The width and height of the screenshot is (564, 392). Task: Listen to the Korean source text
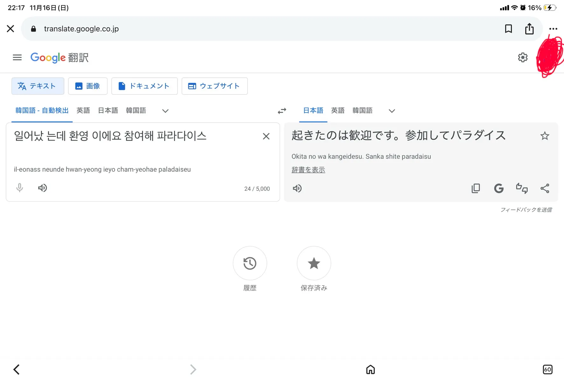coord(42,188)
